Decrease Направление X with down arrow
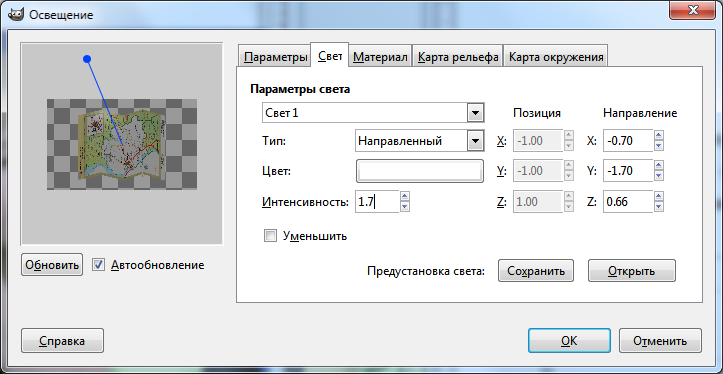This screenshot has height=374, width=723. [659, 146]
